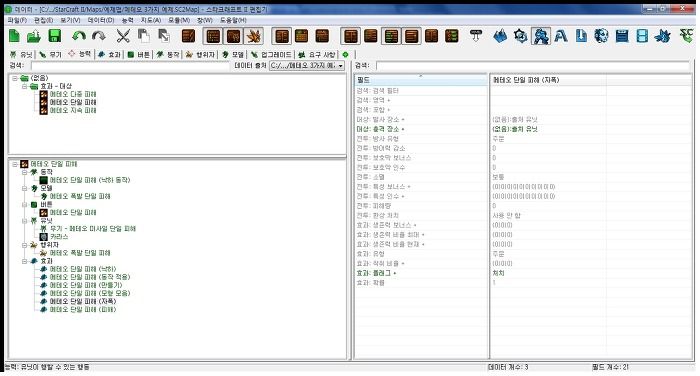Click the New document icon
This screenshot has width=700, height=376.
tap(14, 36)
